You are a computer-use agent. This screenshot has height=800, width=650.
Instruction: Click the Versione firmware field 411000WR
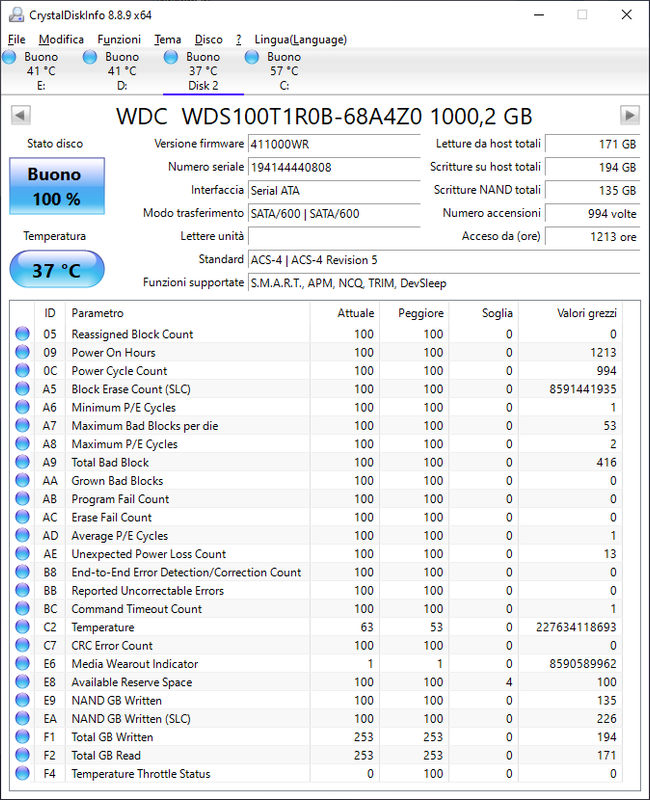334,144
